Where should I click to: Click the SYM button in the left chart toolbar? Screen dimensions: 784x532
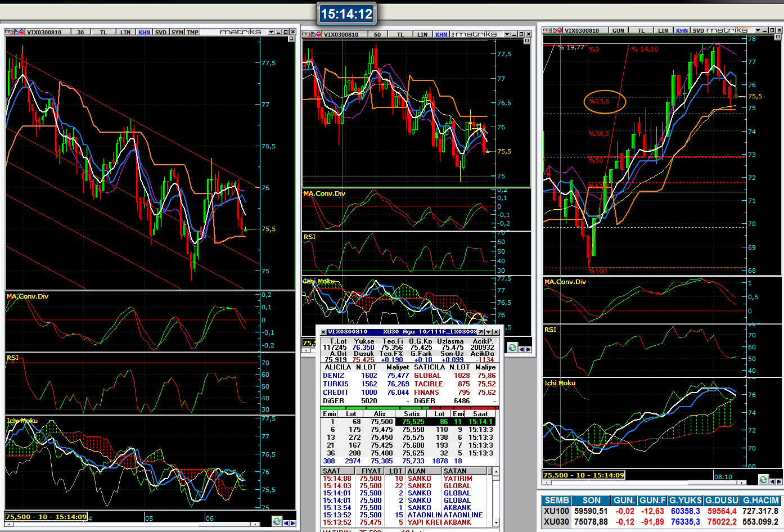pos(177,32)
